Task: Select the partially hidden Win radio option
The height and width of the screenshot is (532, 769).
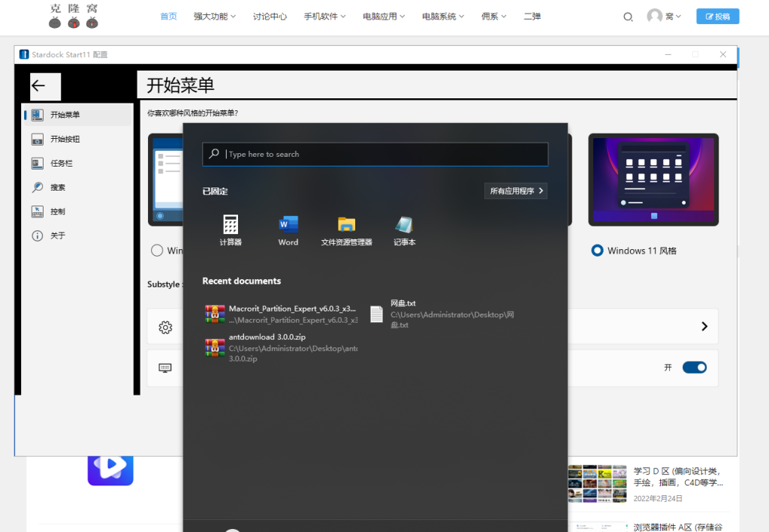Action: 157,251
